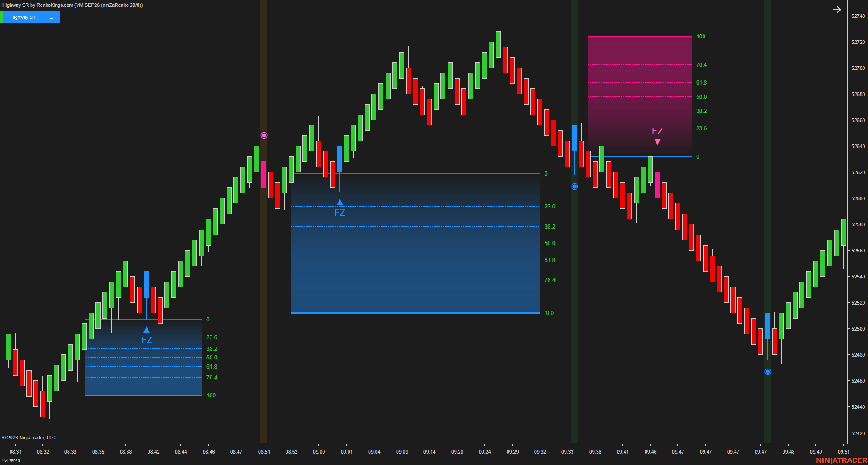
Task: Click the 23.6 label of the large blue zone
Action: pos(550,207)
